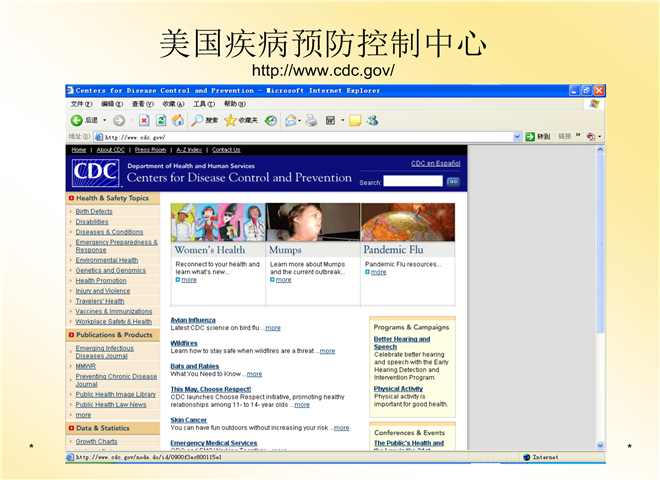Click the IE window title bar icon

point(70,90)
